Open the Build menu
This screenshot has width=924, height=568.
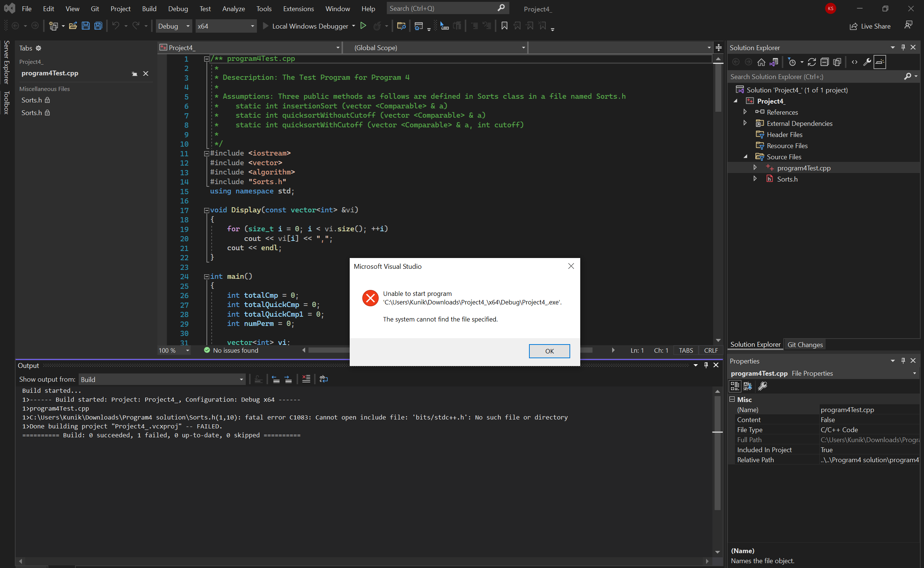point(149,8)
